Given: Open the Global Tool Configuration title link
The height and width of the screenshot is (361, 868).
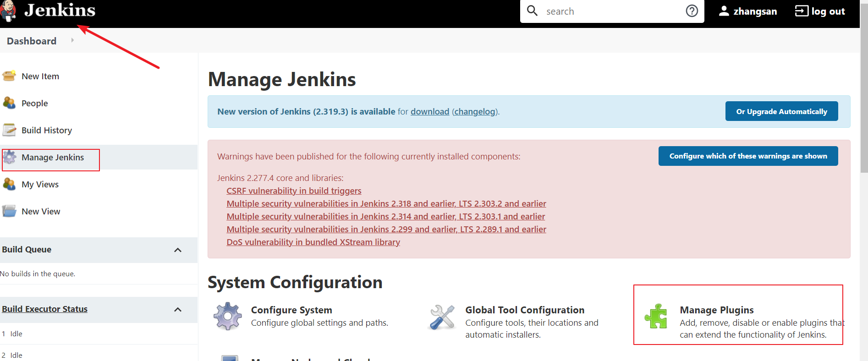Looking at the screenshot, I should tap(525, 310).
